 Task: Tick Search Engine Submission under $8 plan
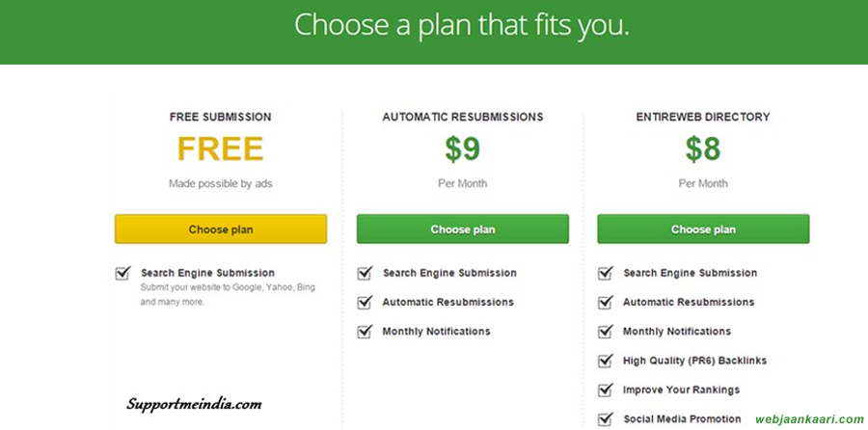point(606,273)
